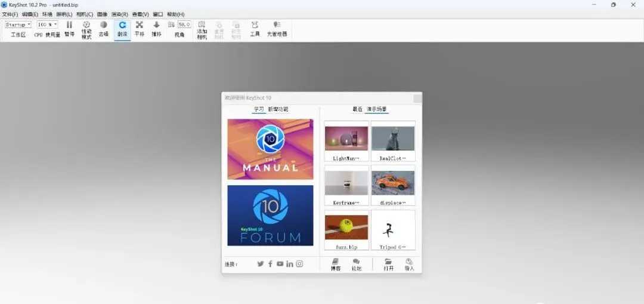Click the KeyShot app logo in title bar
This screenshot has width=644, height=304.
tap(4, 5)
